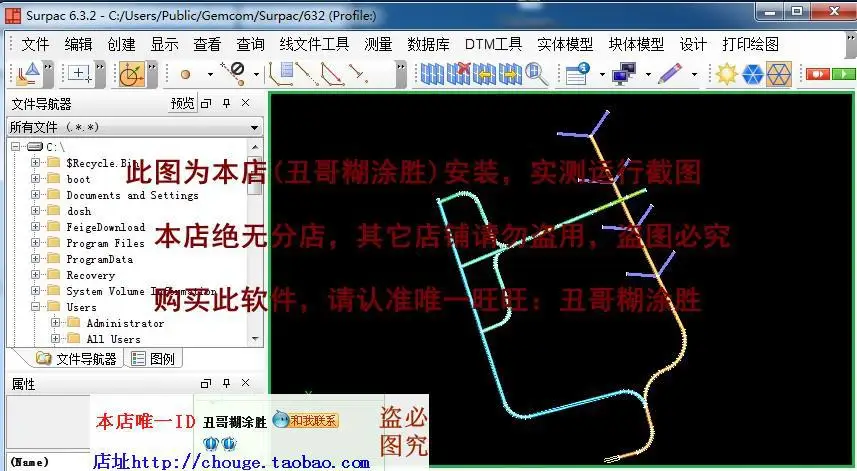Select the dotted line segment tool
The height and width of the screenshot is (471, 857).
tap(307, 74)
